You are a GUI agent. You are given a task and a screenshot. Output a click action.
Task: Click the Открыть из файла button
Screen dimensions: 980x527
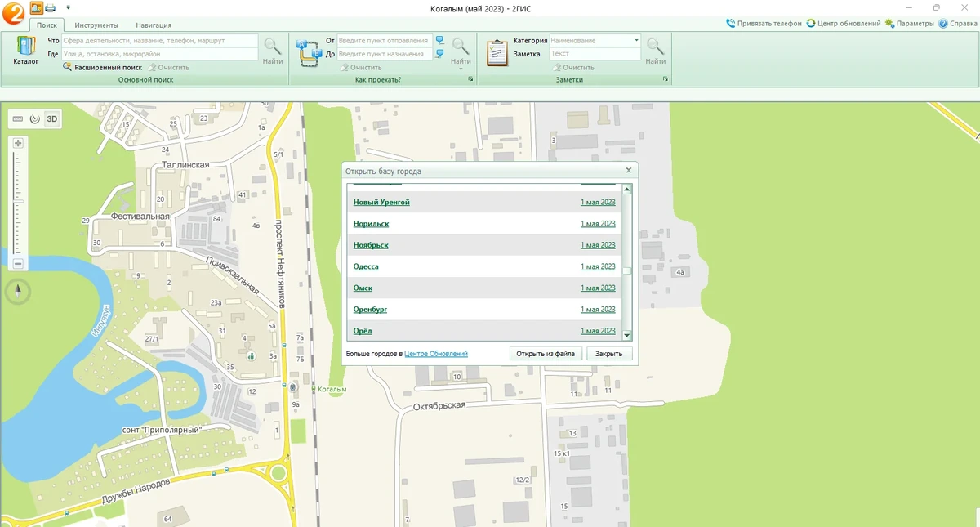click(x=546, y=354)
